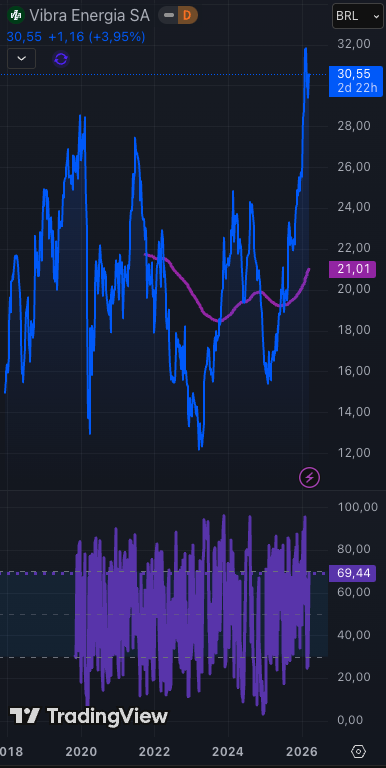The width and height of the screenshot is (386, 768).
Task: Toggle the gray dash data mode pill
Action: 169,16
